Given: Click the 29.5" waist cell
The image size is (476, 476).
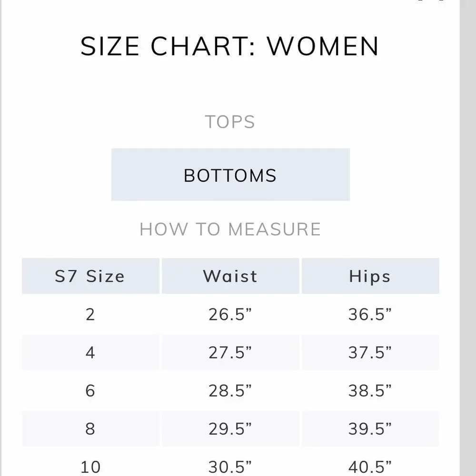Looking at the screenshot, I should [230, 429].
